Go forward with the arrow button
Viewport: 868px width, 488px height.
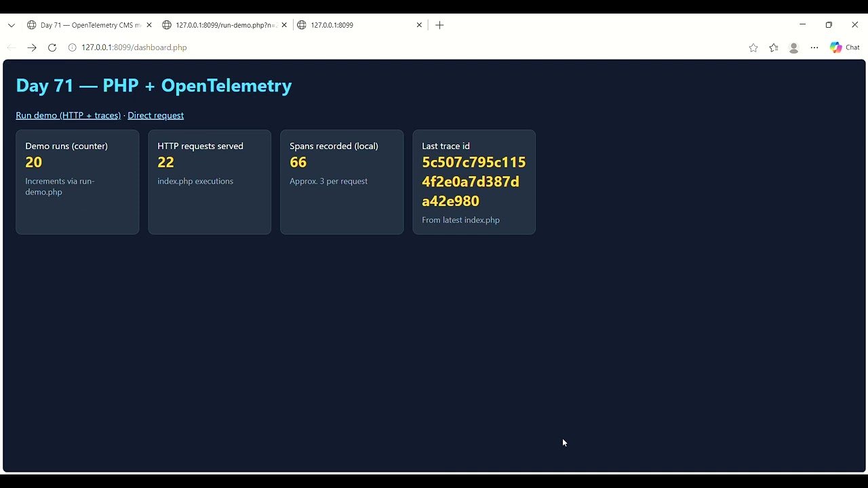pyautogui.click(x=32, y=47)
